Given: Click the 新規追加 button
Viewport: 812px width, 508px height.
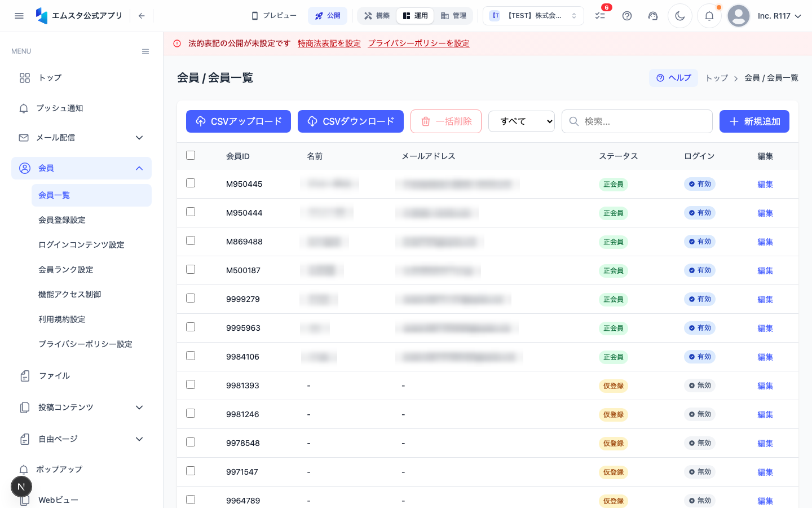Looking at the screenshot, I should click(754, 121).
